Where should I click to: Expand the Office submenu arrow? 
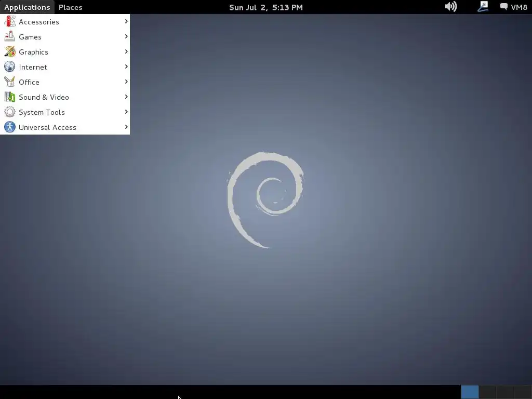pos(126,82)
